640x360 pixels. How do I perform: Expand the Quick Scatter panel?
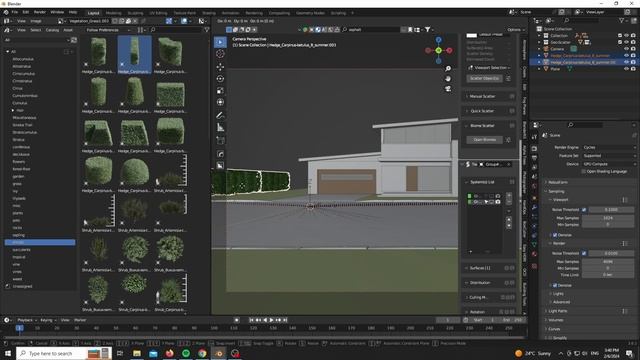[482, 111]
